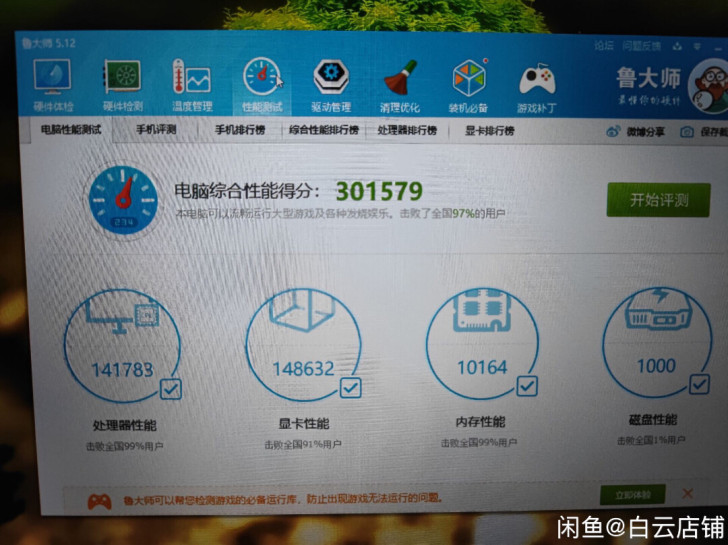Viewport: 728px width, 545px height.
Task: Click 击败全国99%用户 under processor performance
Action: 124,447
